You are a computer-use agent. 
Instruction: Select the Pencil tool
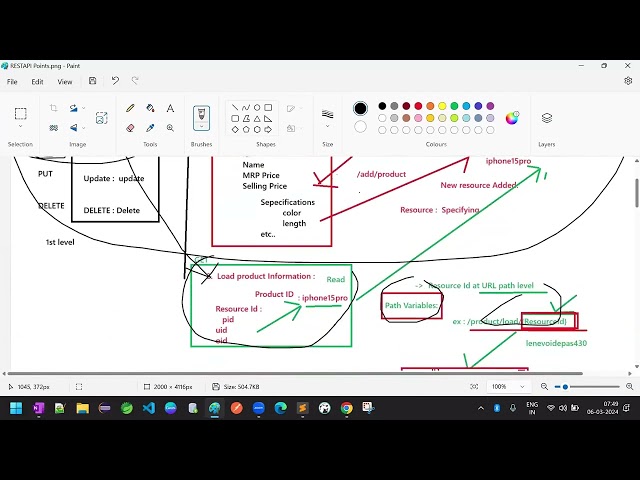[x=130, y=108]
